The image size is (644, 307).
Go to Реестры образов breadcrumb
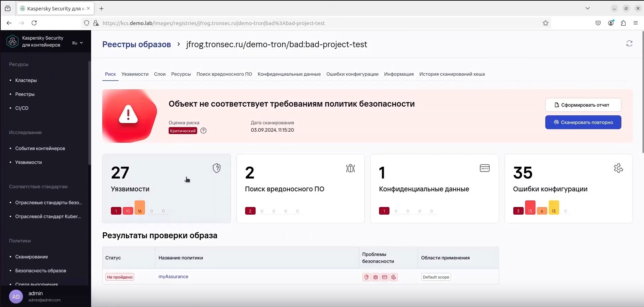click(x=137, y=44)
